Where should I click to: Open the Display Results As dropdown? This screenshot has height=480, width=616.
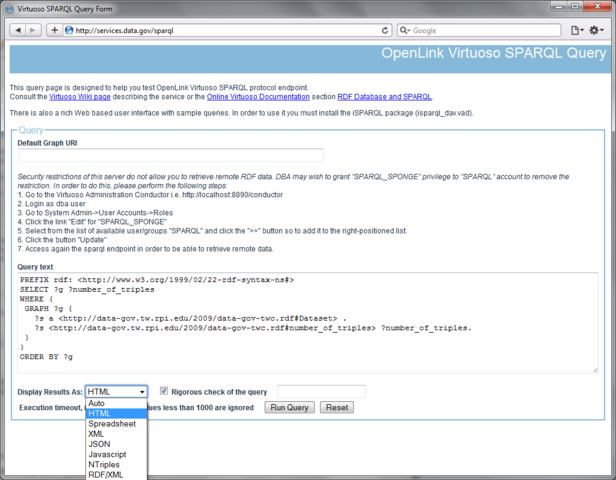[116, 392]
